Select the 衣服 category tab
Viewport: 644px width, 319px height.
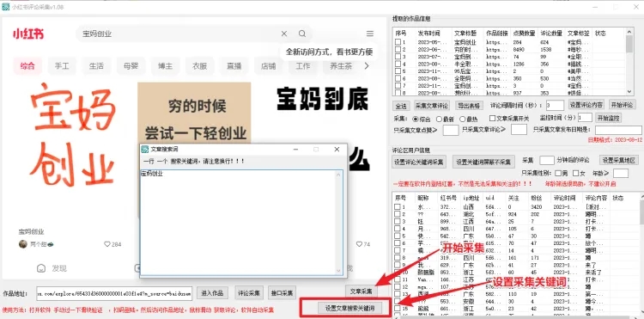199,65
